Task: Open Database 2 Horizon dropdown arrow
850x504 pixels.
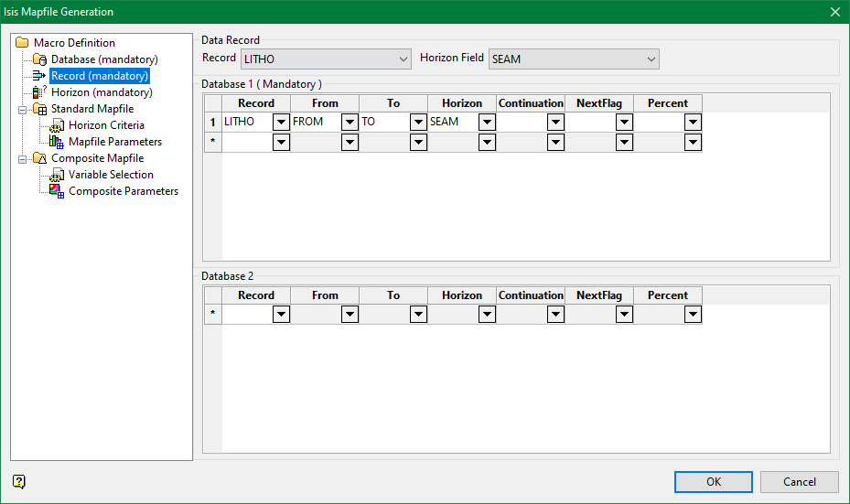Action: [487, 314]
